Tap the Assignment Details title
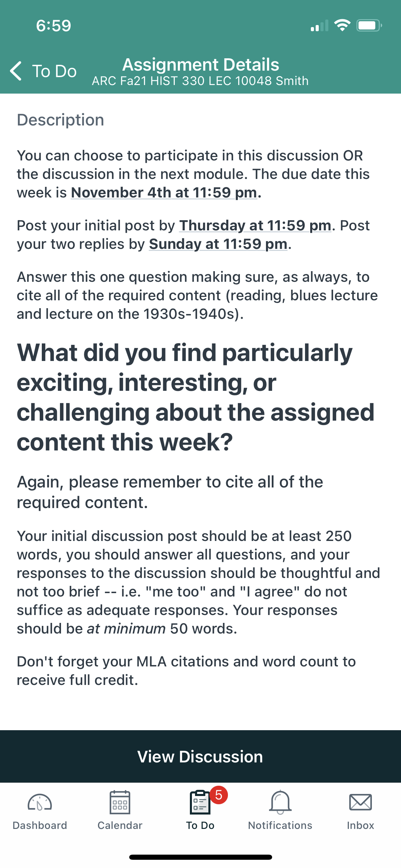This screenshot has width=401, height=868. (201, 64)
